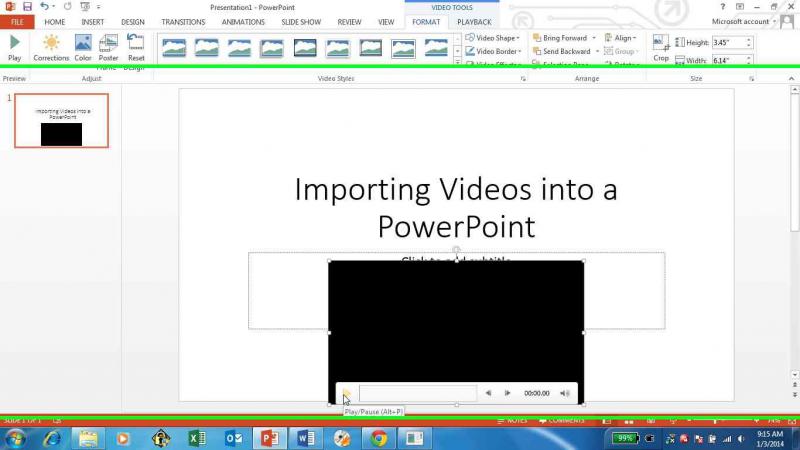Open the Customize Quick Access Toolbar dropdown
Image resolution: width=800 pixels, height=450 pixels.
tap(98, 7)
